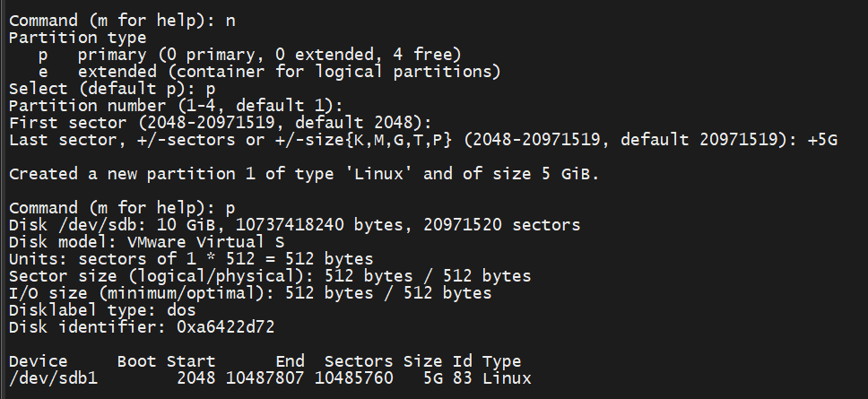Click the disk identifier '0xa6422d72'
The image size is (868, 399).
[226, 327]
